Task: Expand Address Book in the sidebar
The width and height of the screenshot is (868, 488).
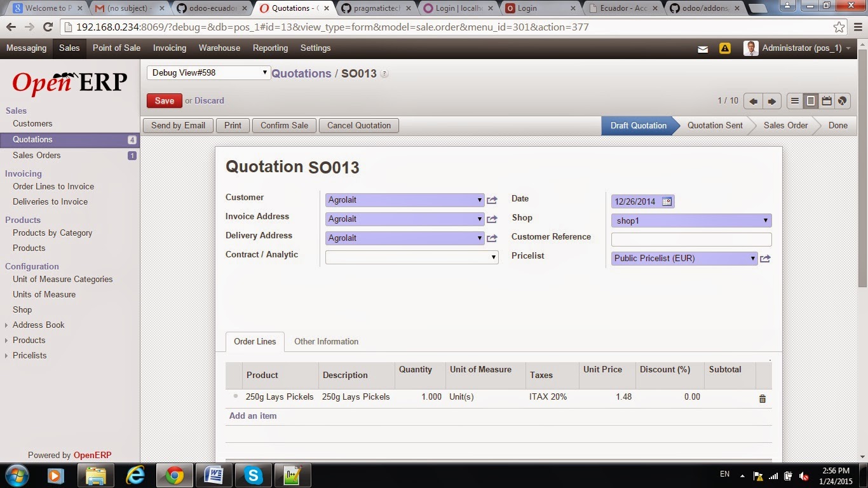Action: [x=38, y=325]
